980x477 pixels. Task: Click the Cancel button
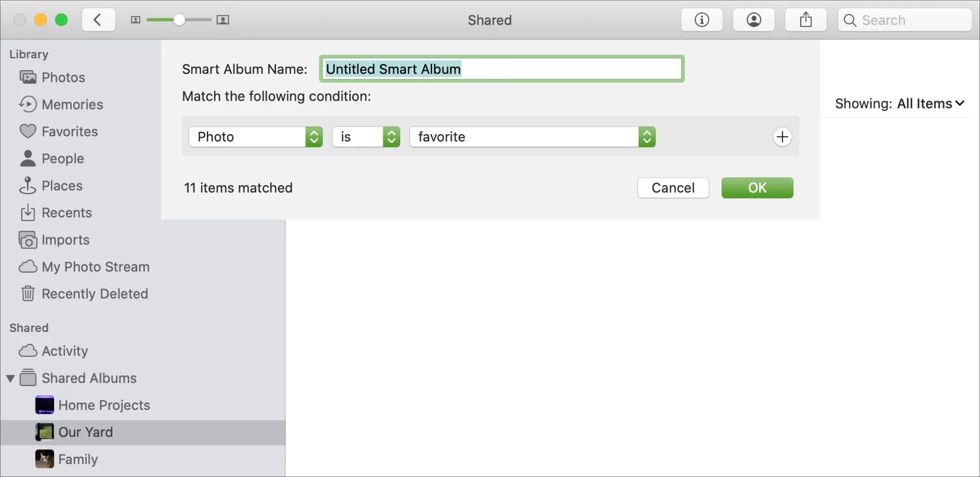tap(673, 188)
